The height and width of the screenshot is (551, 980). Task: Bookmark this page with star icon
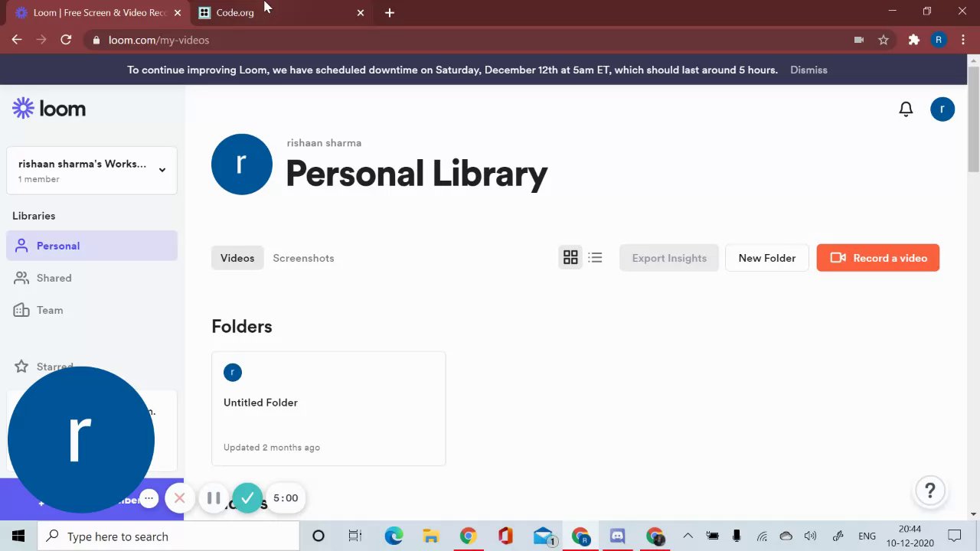[884, 40]
